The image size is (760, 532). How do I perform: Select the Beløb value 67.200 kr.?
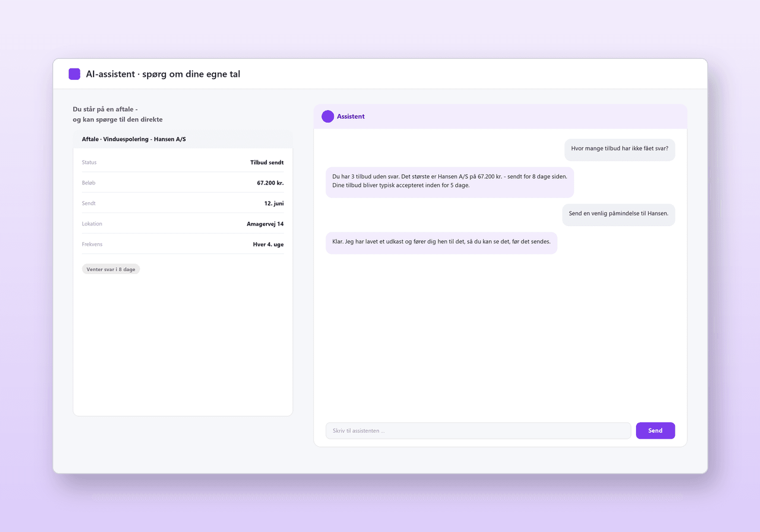(270, 183)
